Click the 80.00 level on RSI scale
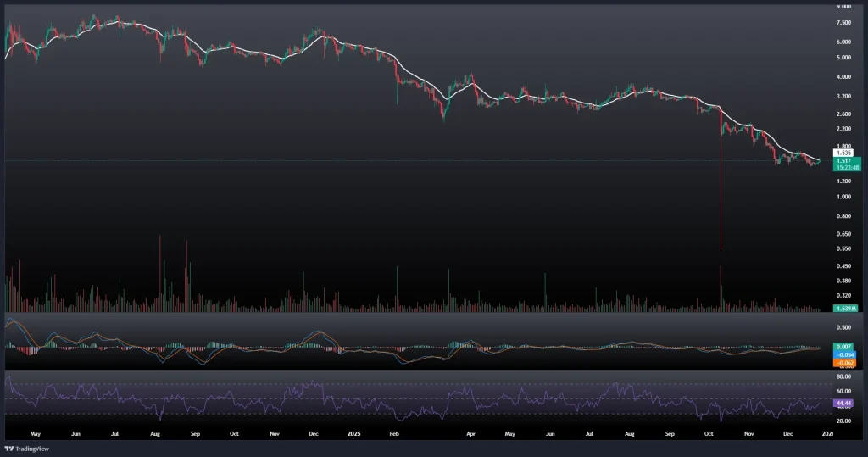 [843, 376]
